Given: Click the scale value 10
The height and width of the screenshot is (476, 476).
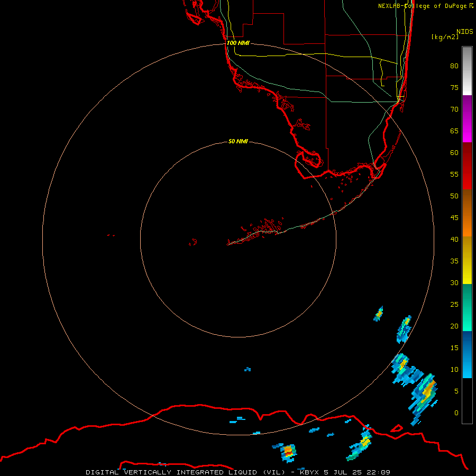Looking at the screenshot, I should tap(454, 370).
